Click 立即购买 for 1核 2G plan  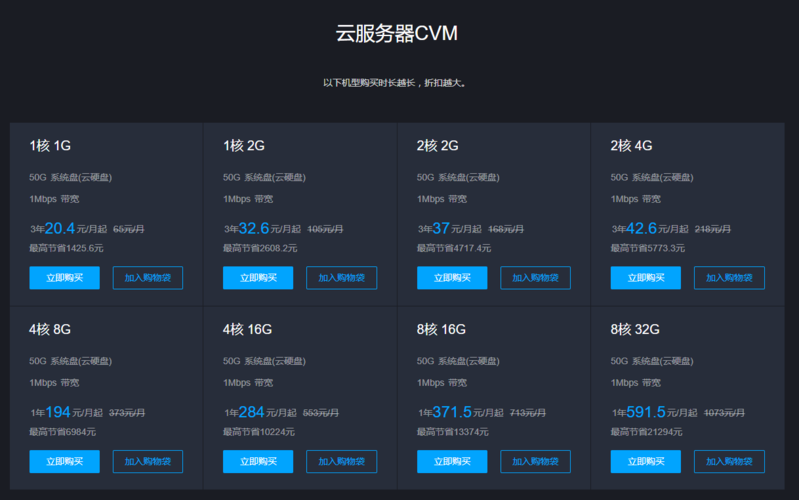coord(258,278)
